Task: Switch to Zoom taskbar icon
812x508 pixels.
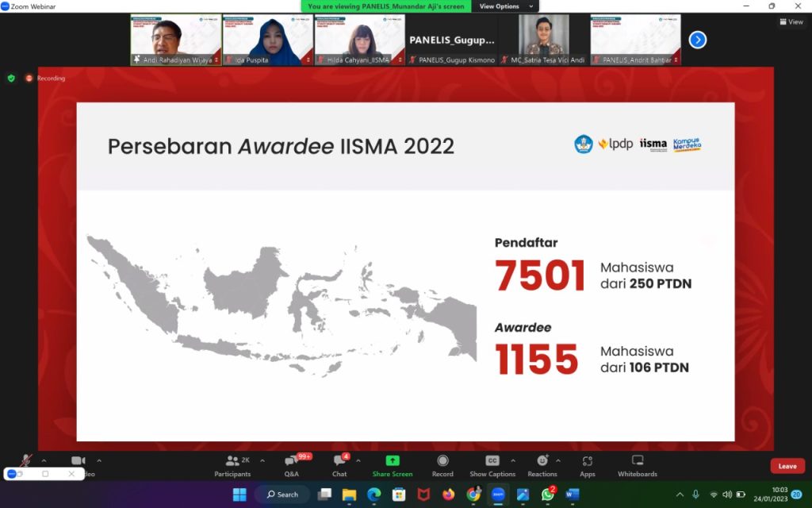Action: pyautogui.click(x=498, y=495)
